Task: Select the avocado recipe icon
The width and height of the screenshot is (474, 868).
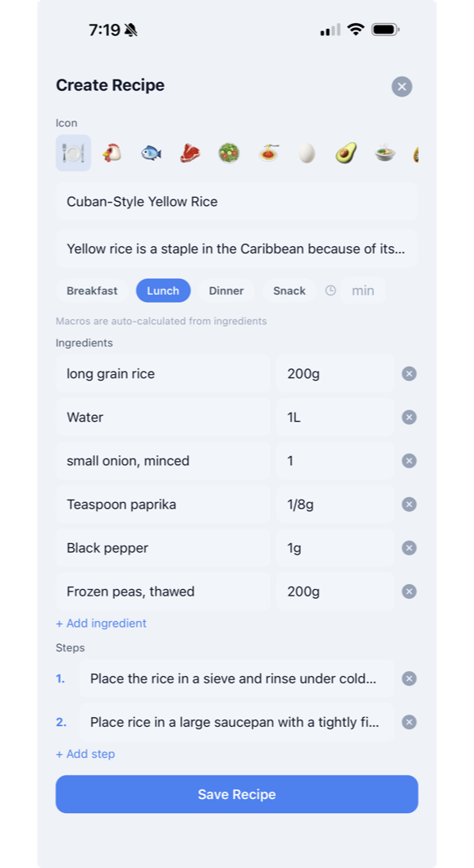Action: [345, 153]
